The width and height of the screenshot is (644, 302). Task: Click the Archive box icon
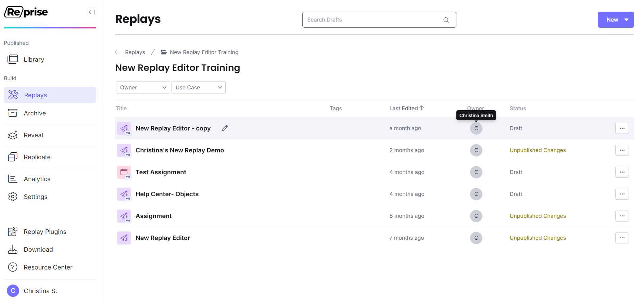pos(13,113)
